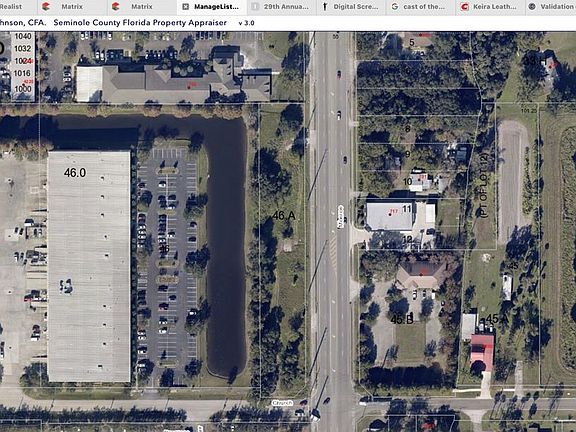The width and height of the screenshot is (576, 432).
Task: Click the Matrix tab icon next to Realist
Action: (x=46, y=6)
